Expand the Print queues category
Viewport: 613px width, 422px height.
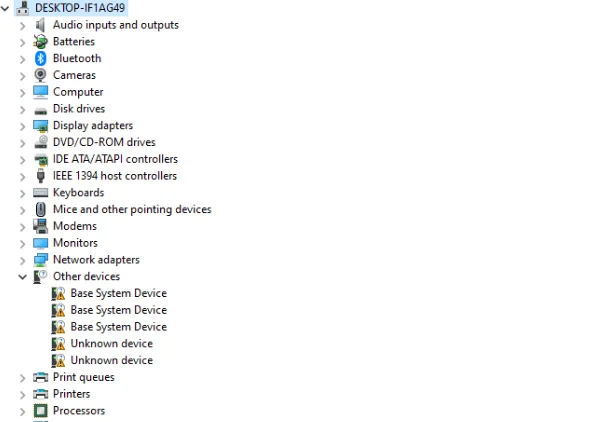[23, 378]
